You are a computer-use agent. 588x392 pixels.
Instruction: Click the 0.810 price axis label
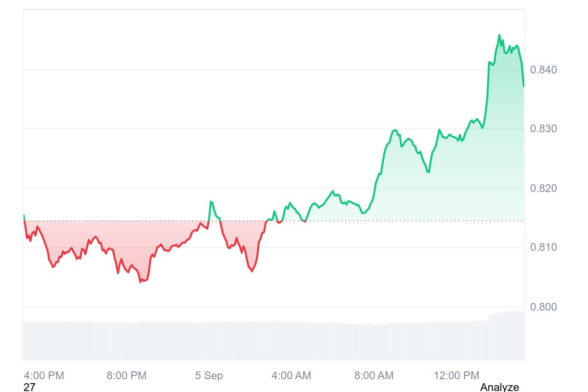click(543, 247)
